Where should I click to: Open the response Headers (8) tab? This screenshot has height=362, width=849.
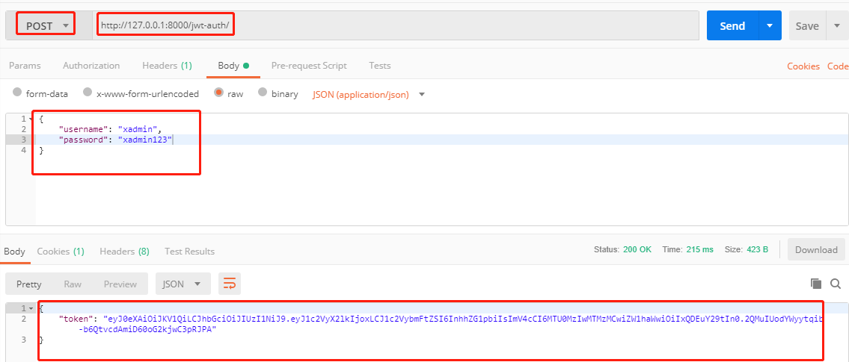pos(125,251)
